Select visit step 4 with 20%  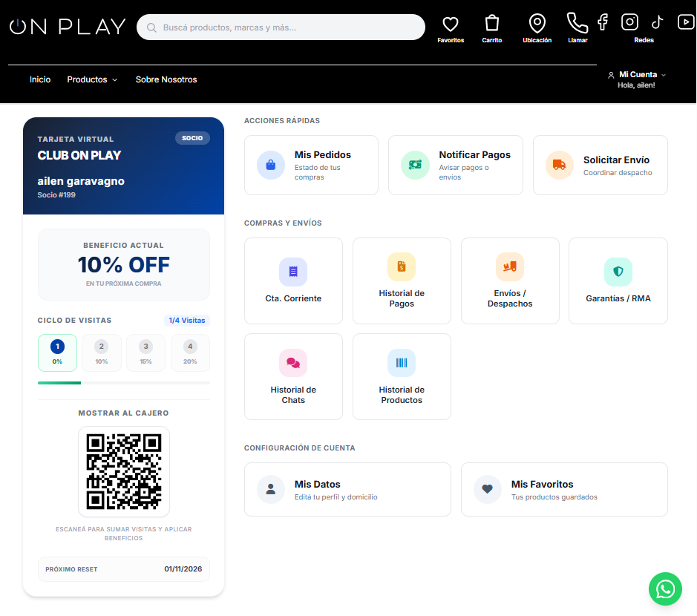tap(190, 353)
